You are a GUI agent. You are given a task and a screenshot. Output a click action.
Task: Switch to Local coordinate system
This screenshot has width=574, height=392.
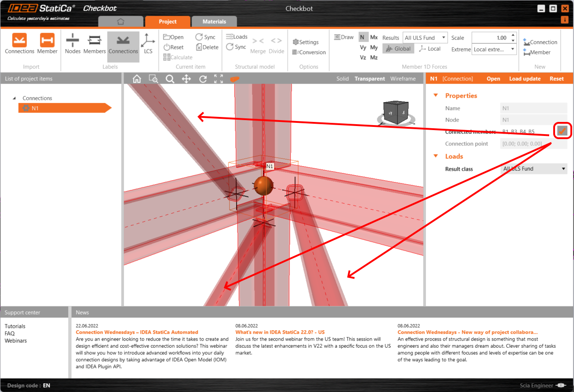429,49
